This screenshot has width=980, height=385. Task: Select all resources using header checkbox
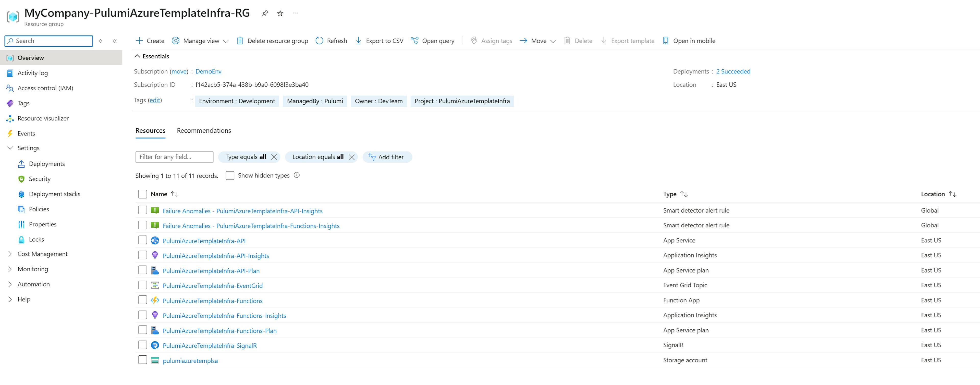142,194
